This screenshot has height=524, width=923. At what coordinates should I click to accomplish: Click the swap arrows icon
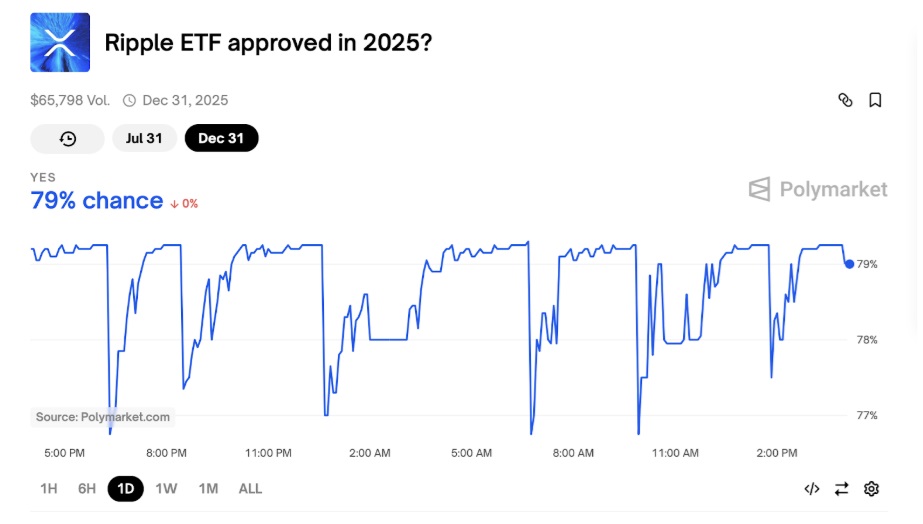841,489
